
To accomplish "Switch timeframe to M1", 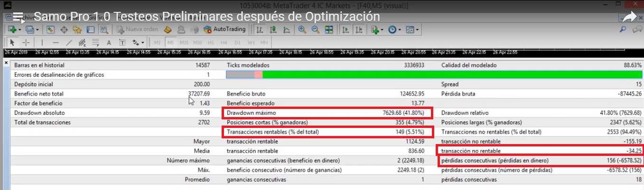I will pyautogui.click(x=157, y=42).
